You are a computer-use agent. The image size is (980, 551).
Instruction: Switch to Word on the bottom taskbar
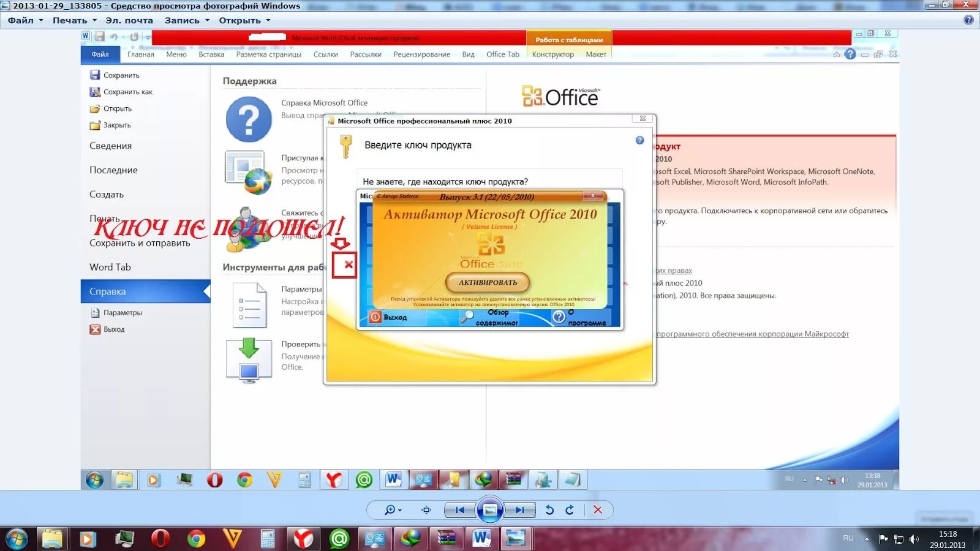[x=481, y=539]
